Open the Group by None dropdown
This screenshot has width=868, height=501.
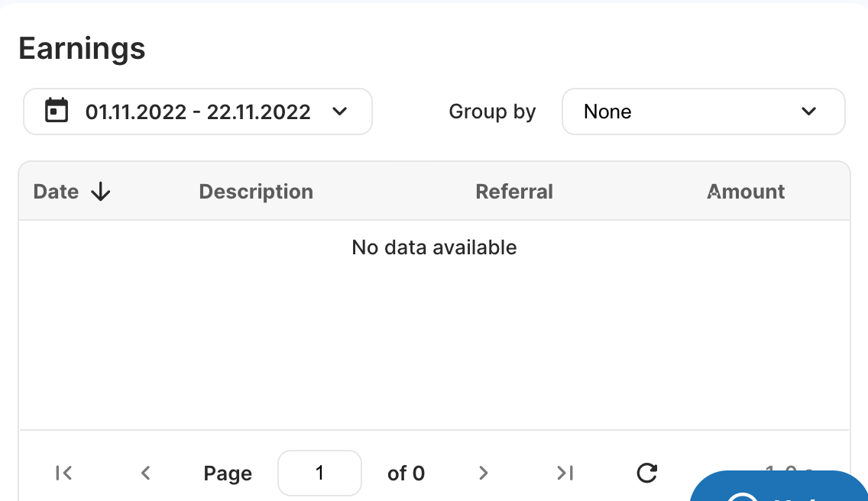(x=704, y=112)
